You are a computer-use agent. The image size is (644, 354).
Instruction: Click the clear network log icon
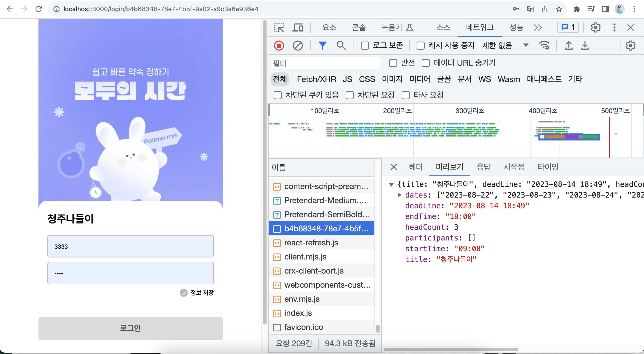pos(297,46)
